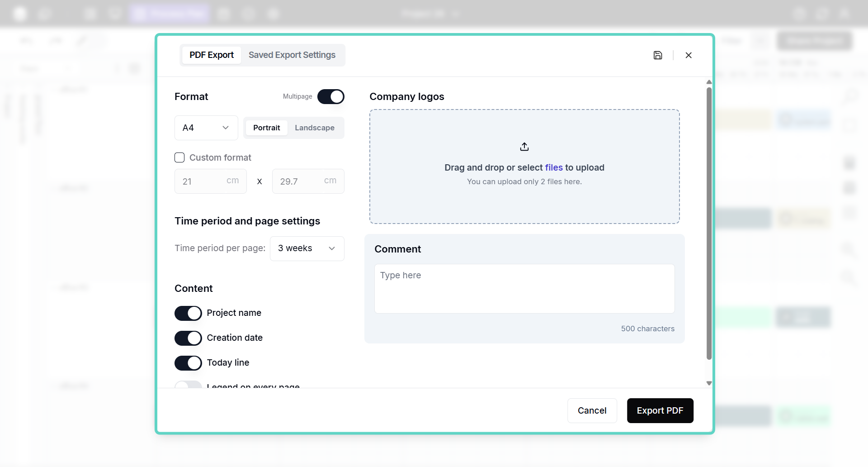Screen dimensions: 868x467
Task: Click the upload arrow icon
Action: 524,147
